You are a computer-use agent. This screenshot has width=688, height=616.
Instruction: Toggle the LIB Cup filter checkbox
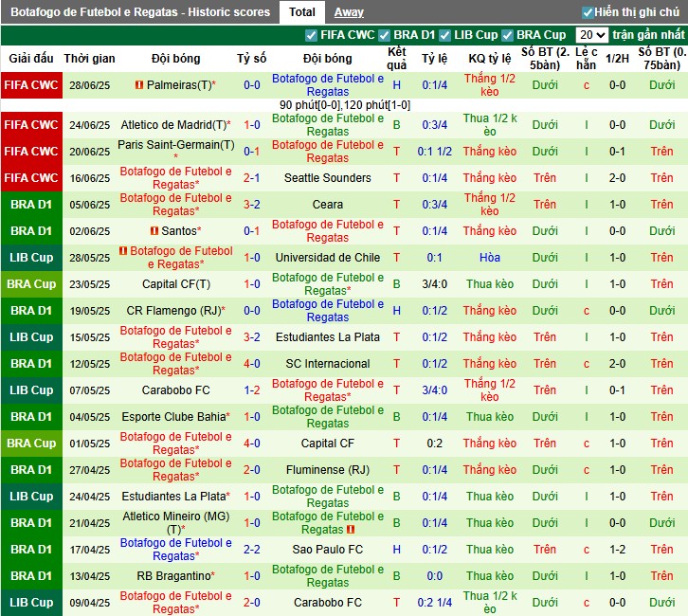[444, 35]
